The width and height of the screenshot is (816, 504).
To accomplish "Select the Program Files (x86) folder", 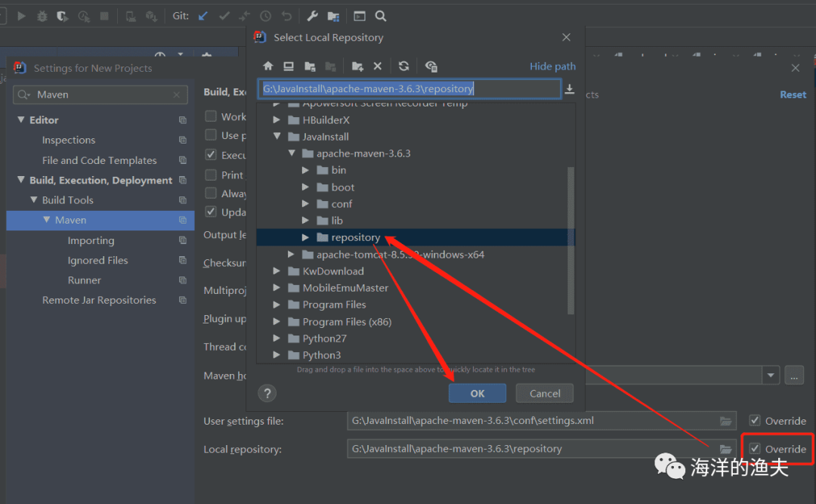I will pyautogui.click(x=347, y=322).
